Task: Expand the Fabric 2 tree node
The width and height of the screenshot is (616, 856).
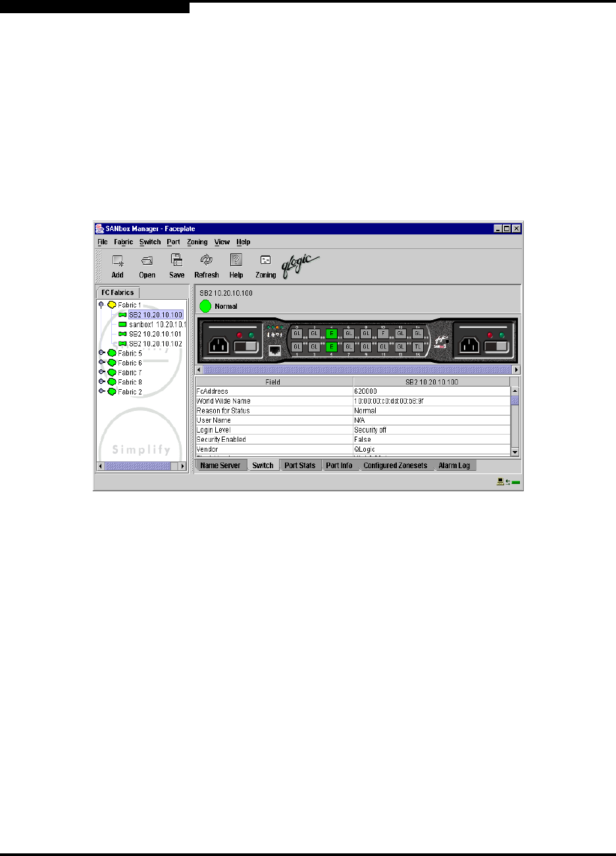Action: (101, 392)
